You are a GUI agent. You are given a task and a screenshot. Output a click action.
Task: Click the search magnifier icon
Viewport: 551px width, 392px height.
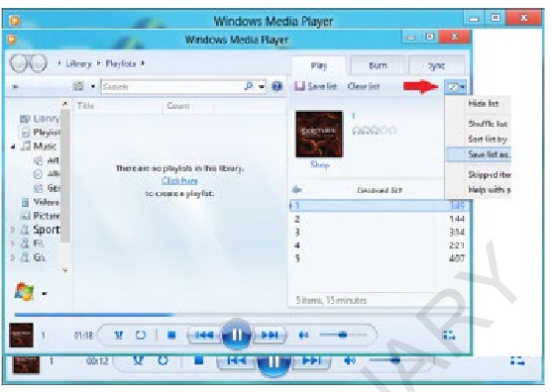click(249, 86)
